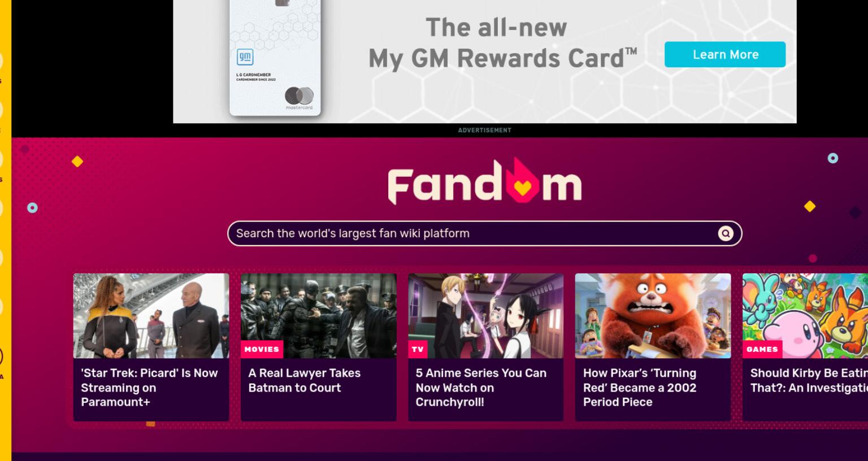The width and height of the screenshot is (868, 461).
Task: Click the Learn More button
Action: 725,54
